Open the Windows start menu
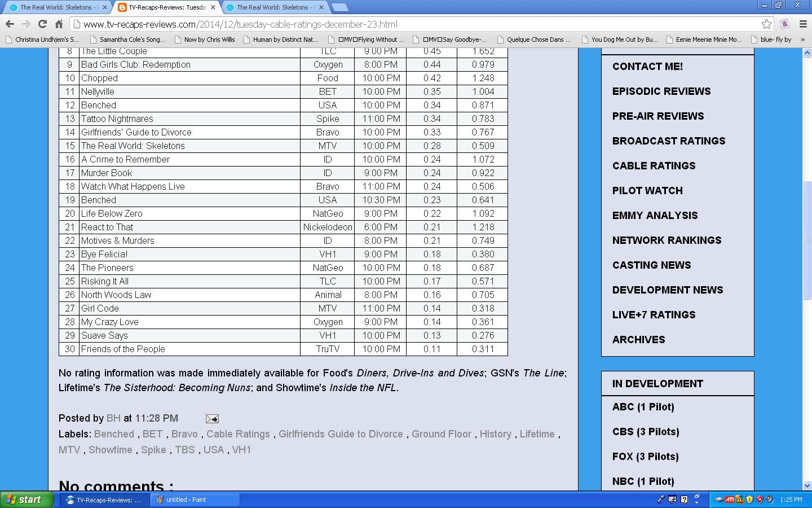812x508 pixels. click(x=27, y=500)
